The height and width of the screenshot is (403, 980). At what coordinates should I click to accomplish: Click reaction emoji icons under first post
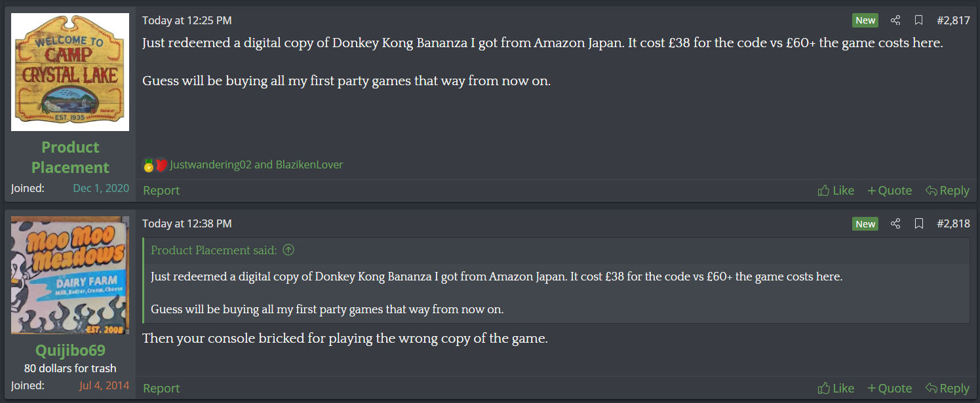coord(155,164)
